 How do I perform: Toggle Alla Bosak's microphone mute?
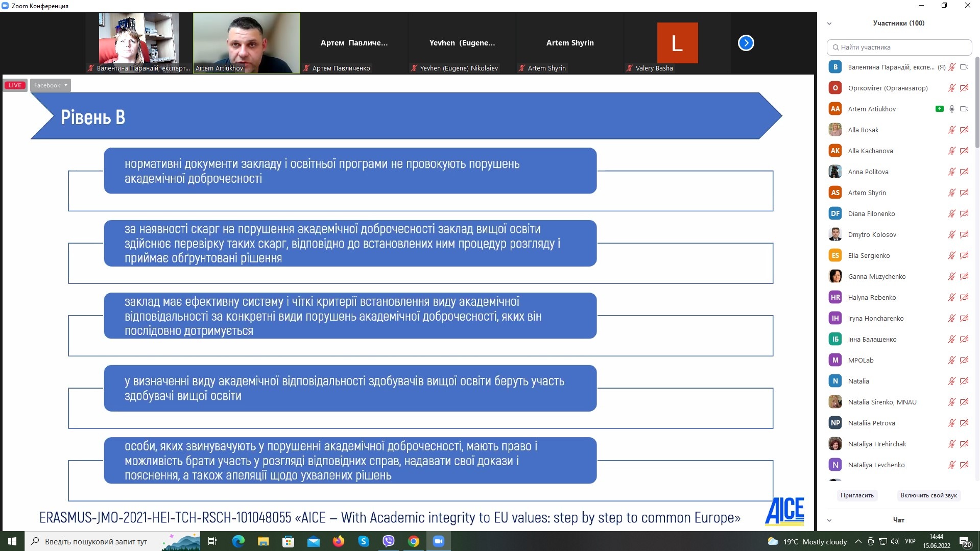952,130
